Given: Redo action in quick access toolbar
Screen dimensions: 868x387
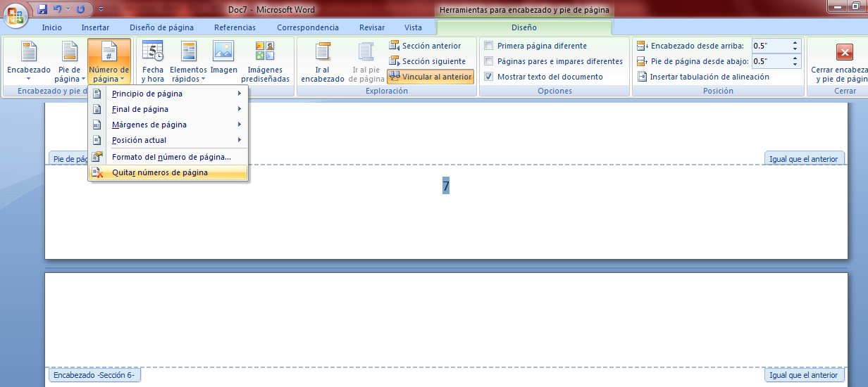Looking at the screenshot, I should [80, 10].
